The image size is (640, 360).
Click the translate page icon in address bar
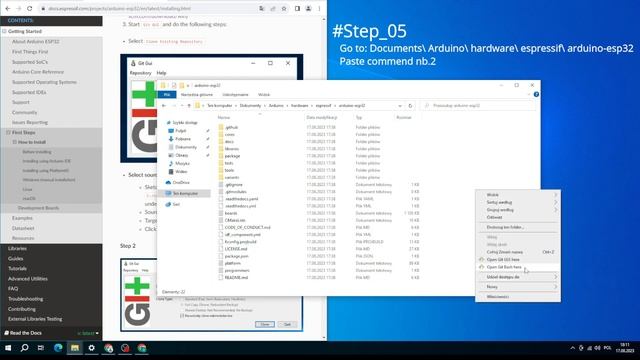point(262,9)
